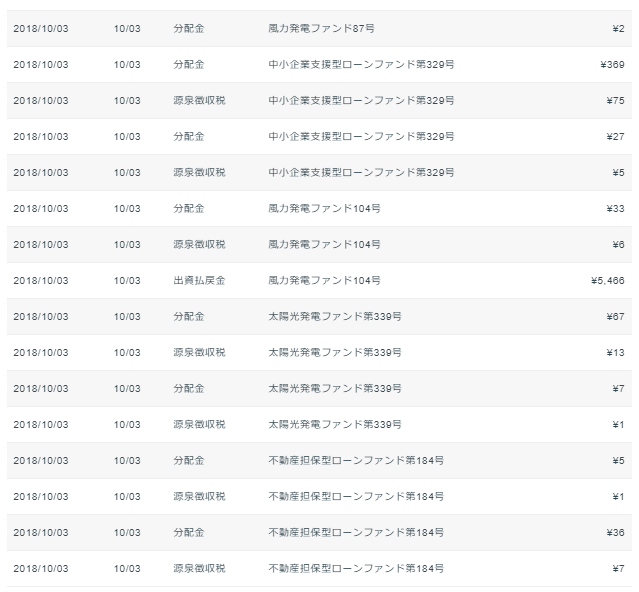The height and width of the screenshot is (592, 639).
Task: Click 分配金 in the ¥369 row
Action: (189, 64)
